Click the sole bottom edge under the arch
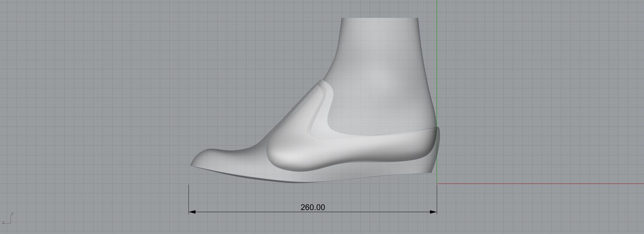The image size is (644, 234). 307,182
